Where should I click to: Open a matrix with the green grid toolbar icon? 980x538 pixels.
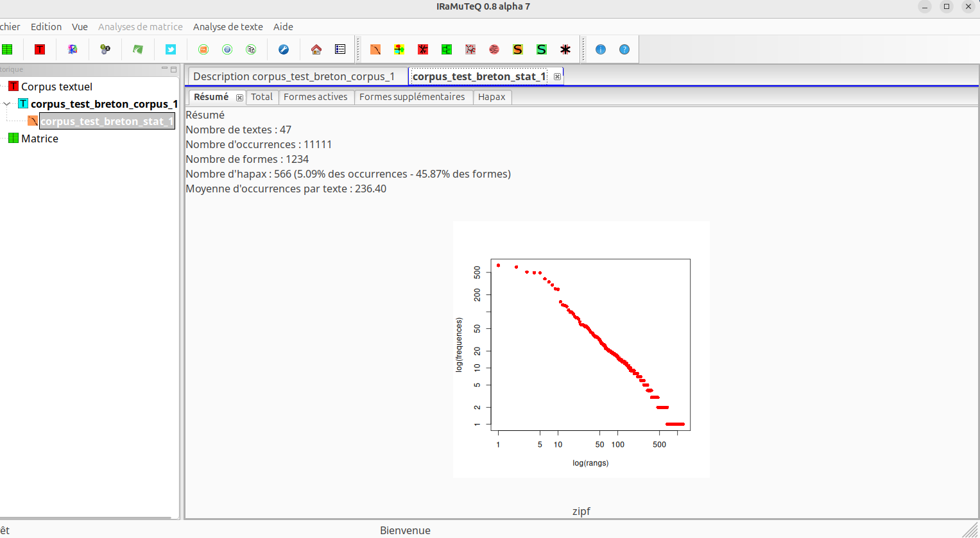pyautogui.click(x=8, y=49)
